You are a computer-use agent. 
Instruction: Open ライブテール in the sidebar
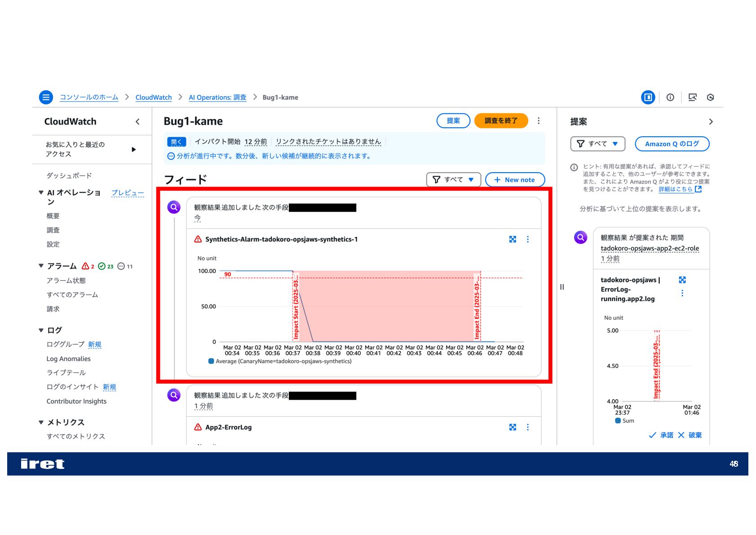click(66, 372)
